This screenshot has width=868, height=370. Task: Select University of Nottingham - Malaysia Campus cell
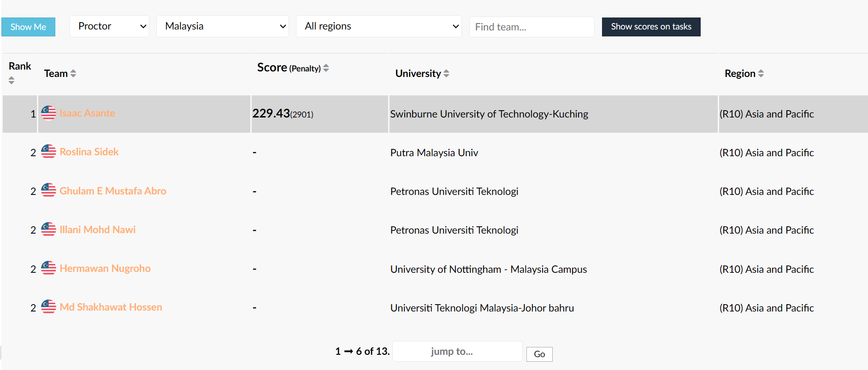[x=553, y=269]
